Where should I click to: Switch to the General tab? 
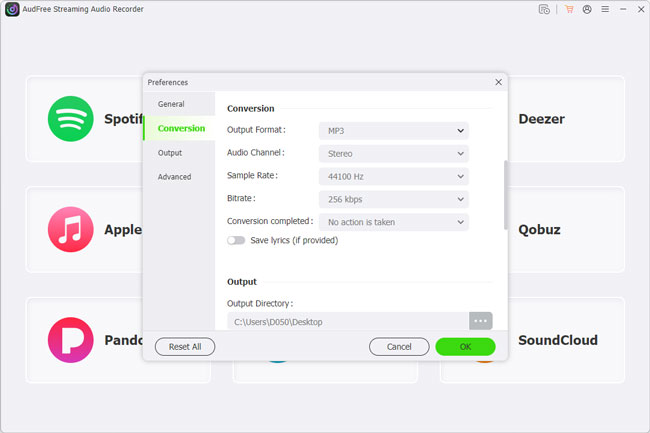click(171, 104)
